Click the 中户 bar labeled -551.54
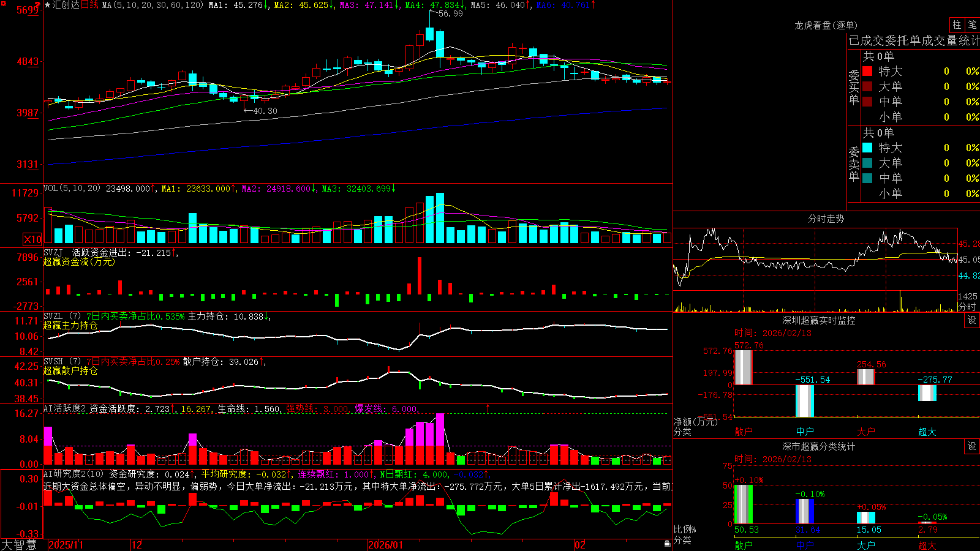This screenshot has height=551, width=980. click(804, 401)
